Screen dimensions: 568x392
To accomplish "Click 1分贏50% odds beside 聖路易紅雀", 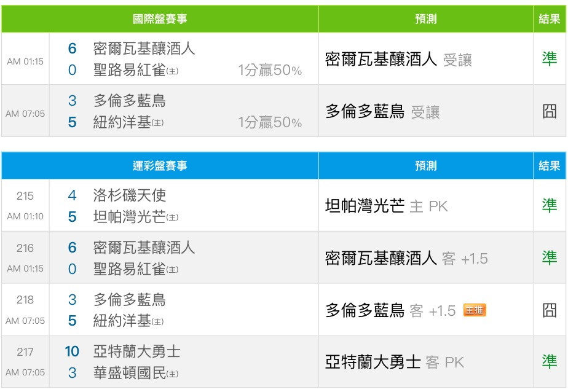I will pos(270,70).
